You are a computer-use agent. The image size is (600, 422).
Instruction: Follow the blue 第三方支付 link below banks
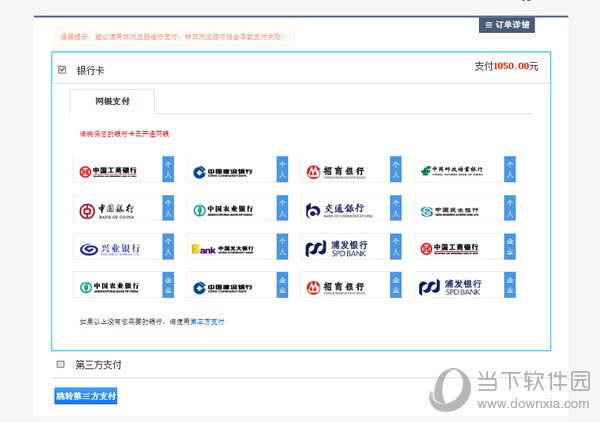pos(207,322)
